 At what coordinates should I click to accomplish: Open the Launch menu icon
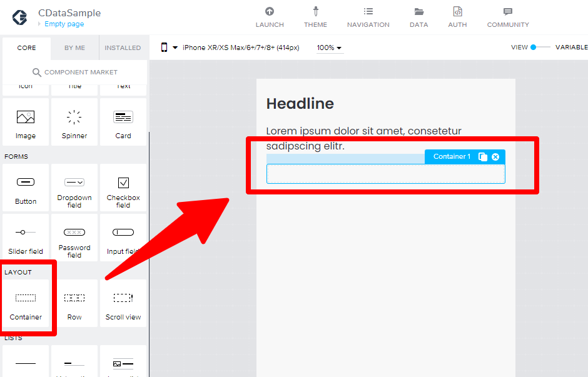point(269,12)
